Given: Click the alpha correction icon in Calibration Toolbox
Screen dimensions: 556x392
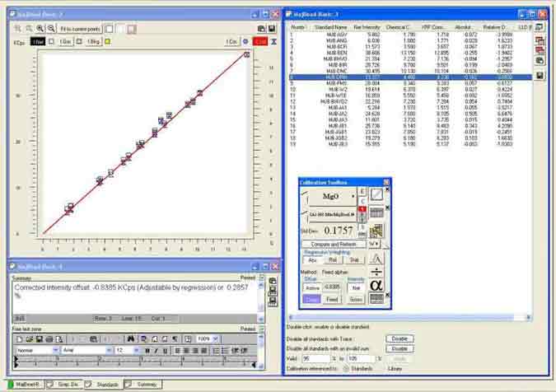Looking at the screenshot, I should tap(376, 285).
